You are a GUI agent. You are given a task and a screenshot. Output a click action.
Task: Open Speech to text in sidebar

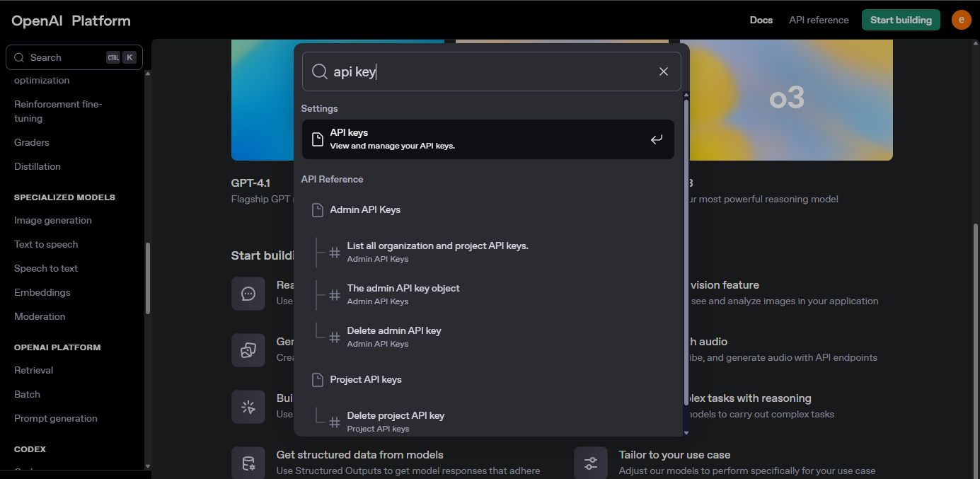pyautogui.click(x=46, y=268)
